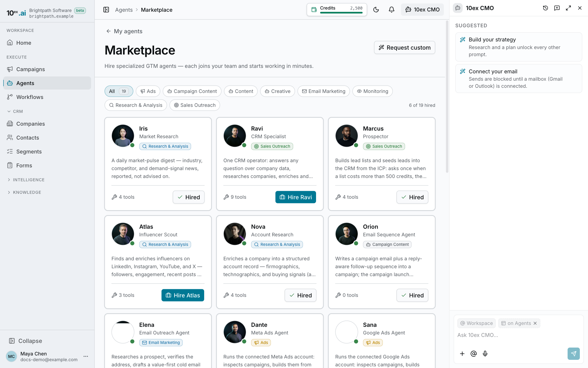Select the Build your strategy suggestion

(519, 47)
